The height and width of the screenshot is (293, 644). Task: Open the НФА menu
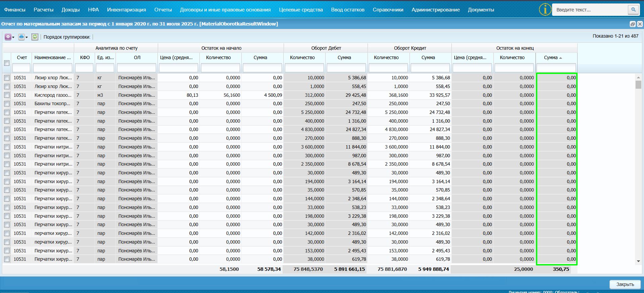tap(93, 10)
